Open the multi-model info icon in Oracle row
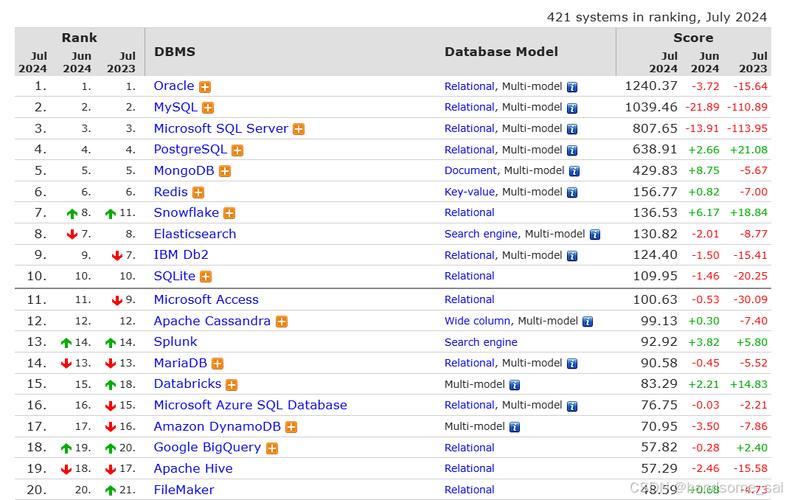 point(572,87)
